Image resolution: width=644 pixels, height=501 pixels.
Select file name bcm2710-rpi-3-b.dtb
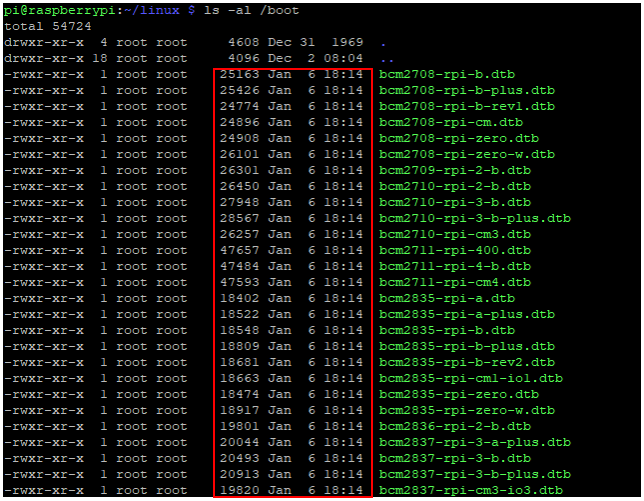[x=455, y=202]
